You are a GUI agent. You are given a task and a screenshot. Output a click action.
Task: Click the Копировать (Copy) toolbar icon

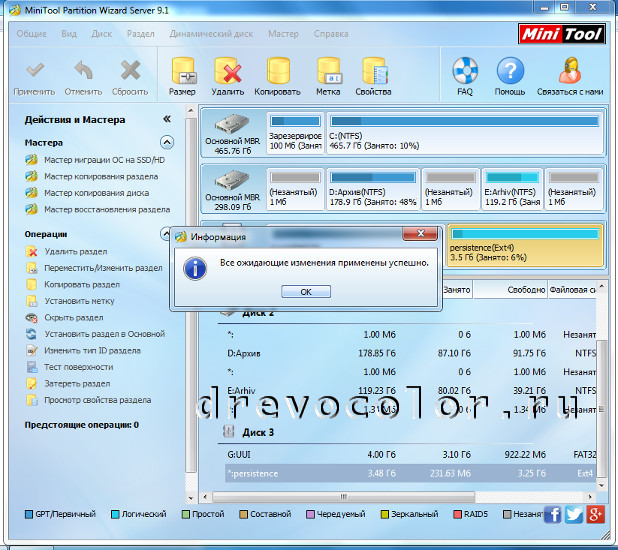[278, 71]
